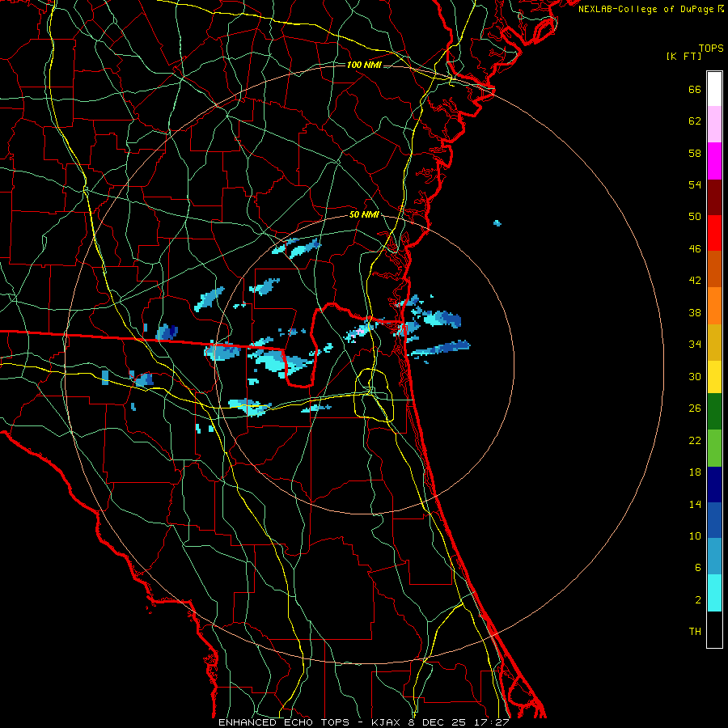This screenshot has width=728, height=728.
Task: Click the 'ENHANCED ECHO TOPS' title text
Action: pyautogui.click(x=284, y=722)
